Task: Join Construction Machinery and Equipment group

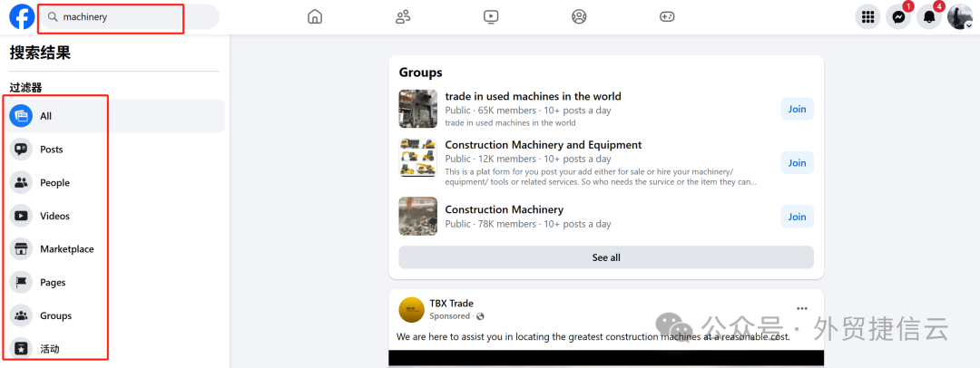Action: tap(797, 162)
